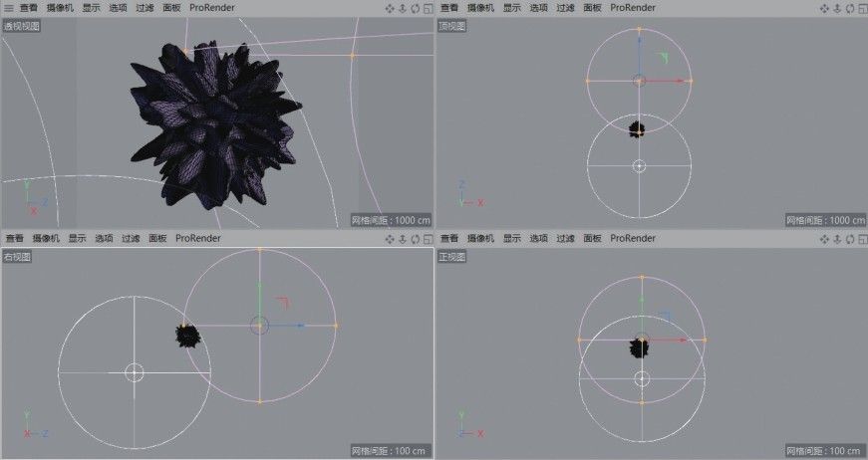
Task: Select the spiky black object in perspective view
Action: 216,124
